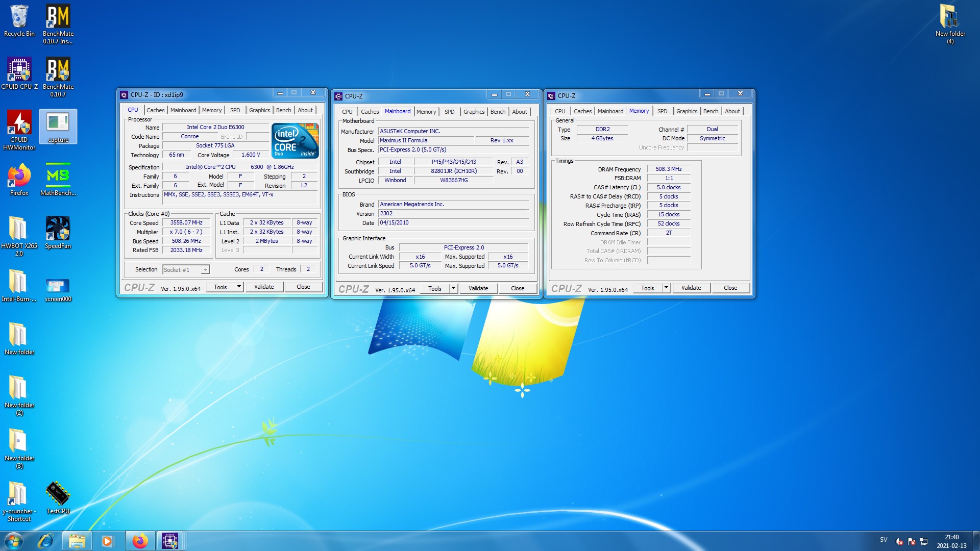Expand Tools dropdown arrow in Mainboard CPU-Z window
The width and height of the screenshot is (980, 551).
(x=453, y=288)
